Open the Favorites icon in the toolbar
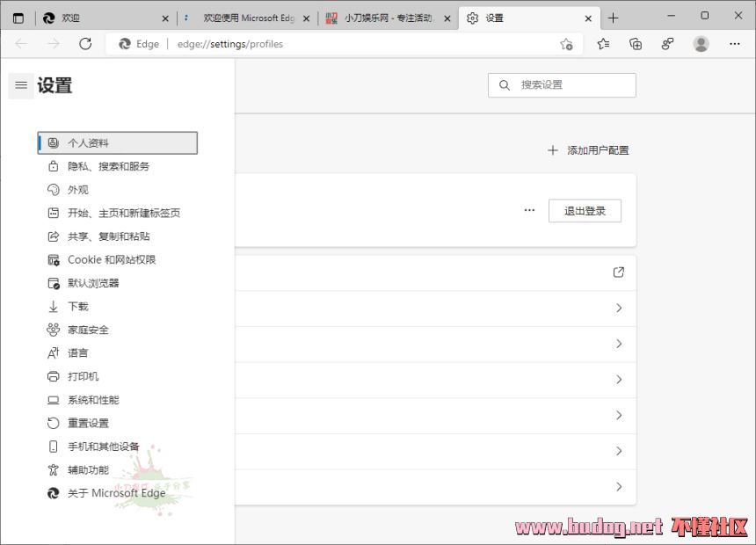The height and width of the screenshot is (545, 756). point(601,43)
